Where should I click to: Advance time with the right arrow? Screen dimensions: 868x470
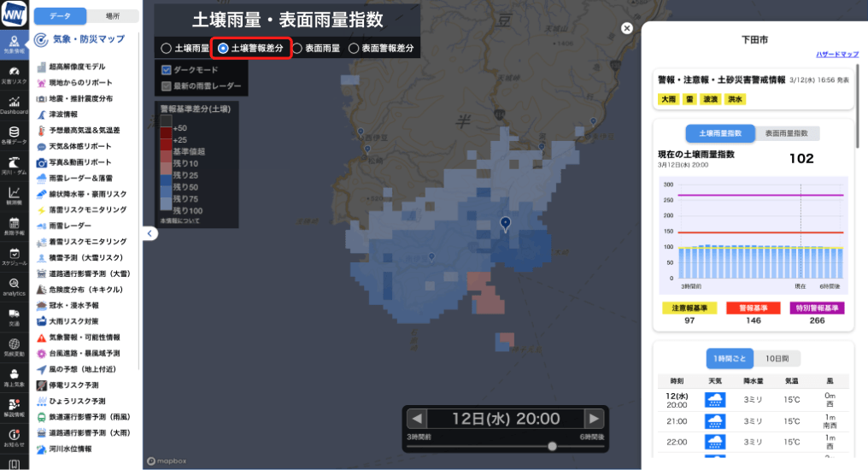tap(594, 419)
